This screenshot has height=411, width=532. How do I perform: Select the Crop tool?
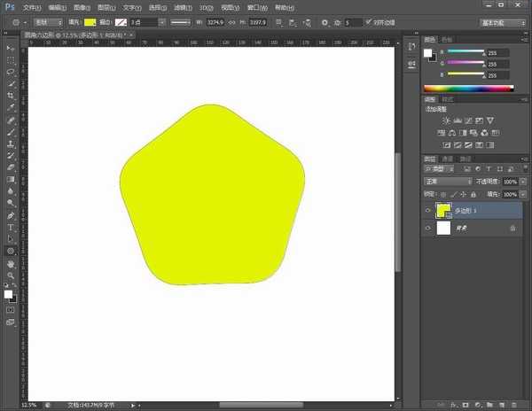point(11,96)
